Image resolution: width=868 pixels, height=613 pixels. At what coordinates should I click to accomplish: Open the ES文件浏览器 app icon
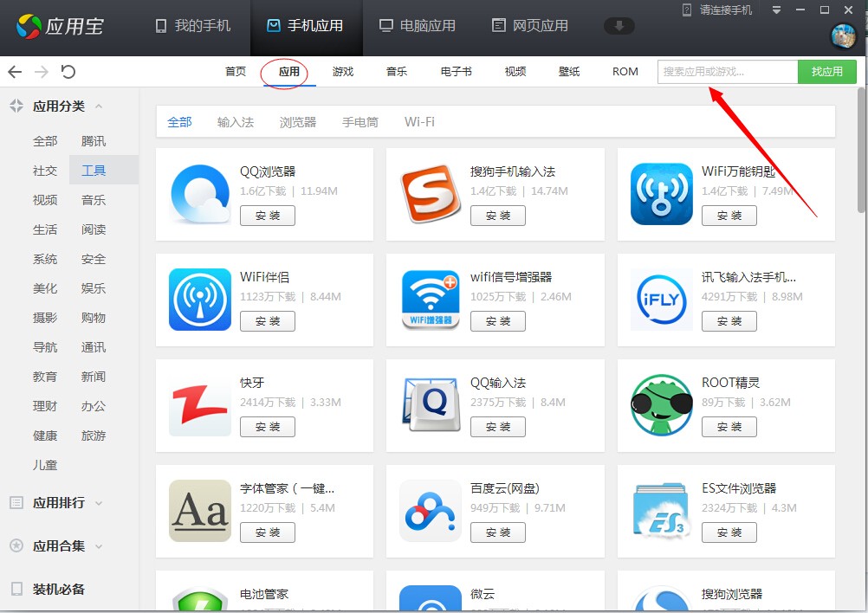[662, 511]
